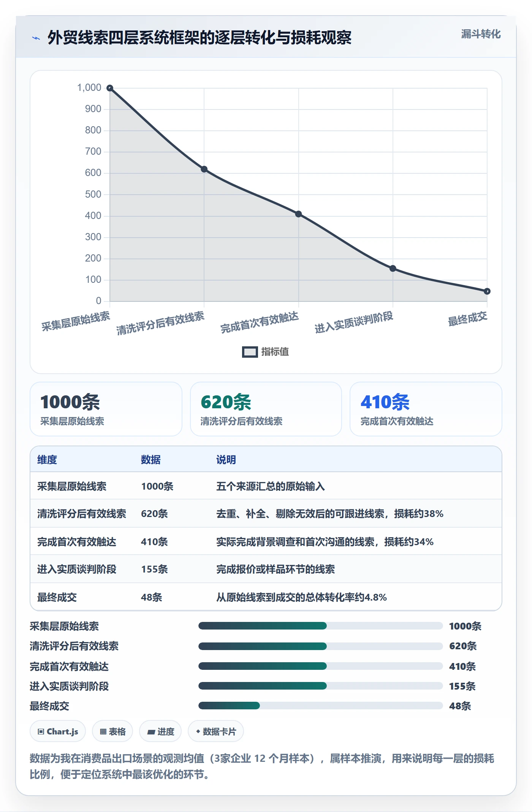532x812 pixels.
Task: Select the 最终成交 data point on the chart
Action: coord(487,291)
